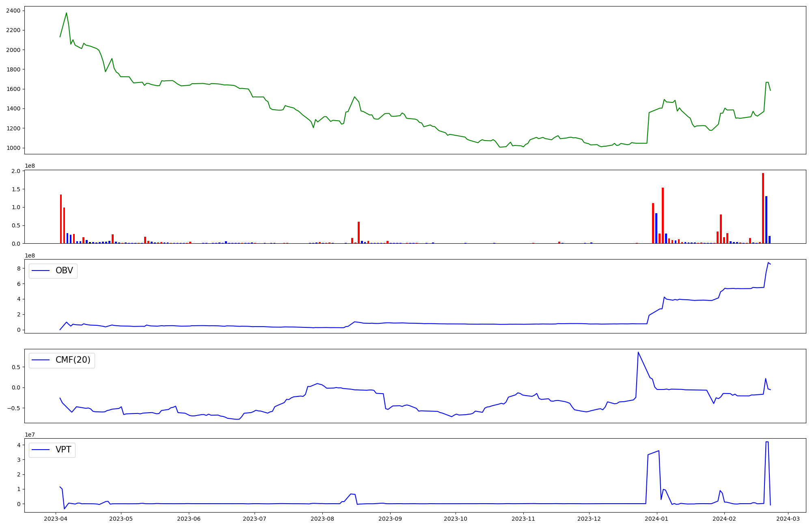The width and height of the screenshot is (812, 528).
Task: Click the 2024-03 x-axis tick label
Action: (x=788, y=519)
